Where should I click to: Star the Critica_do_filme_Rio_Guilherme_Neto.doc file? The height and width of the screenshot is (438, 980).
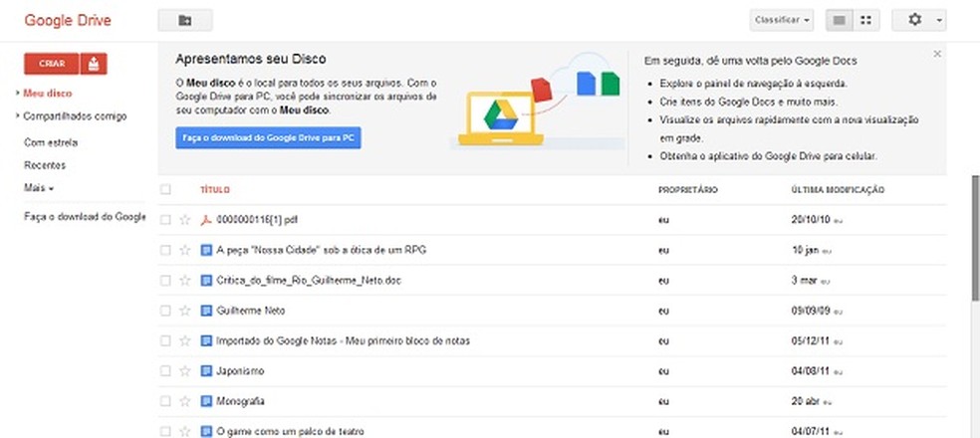point(185,281)
